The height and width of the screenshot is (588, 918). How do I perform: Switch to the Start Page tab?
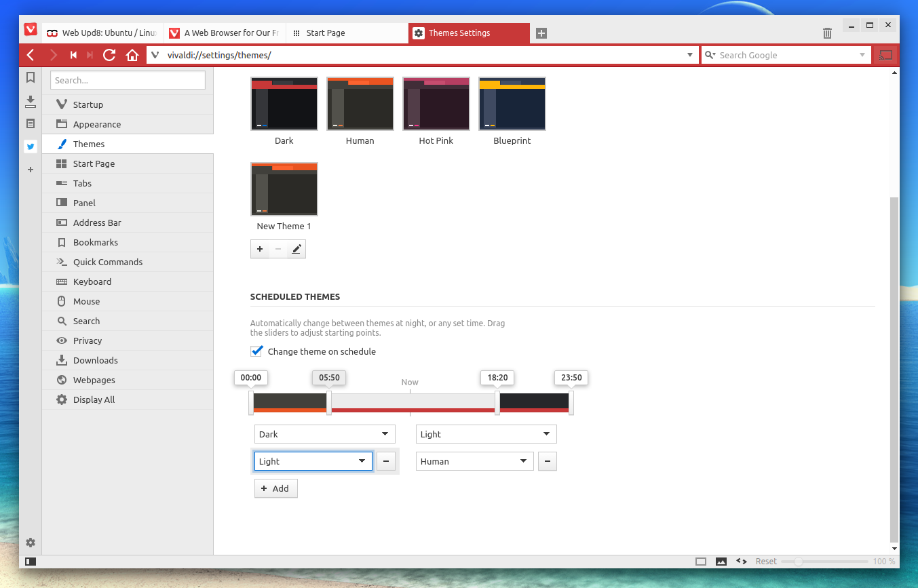tap(346, 33)
